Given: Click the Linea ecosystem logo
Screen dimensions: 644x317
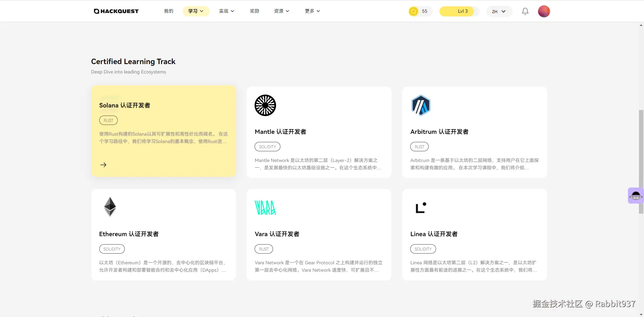Looking at the screenshot, I should pos(421,207).
